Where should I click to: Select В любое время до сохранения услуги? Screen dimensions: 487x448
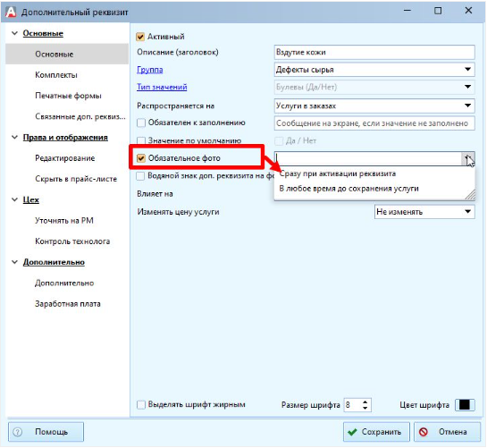pos(348,189)
